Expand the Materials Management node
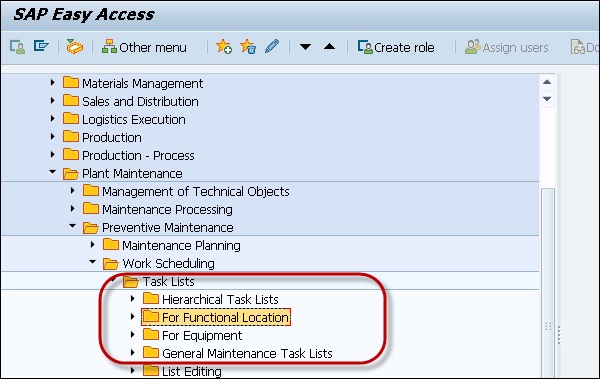 click(52, 82)
